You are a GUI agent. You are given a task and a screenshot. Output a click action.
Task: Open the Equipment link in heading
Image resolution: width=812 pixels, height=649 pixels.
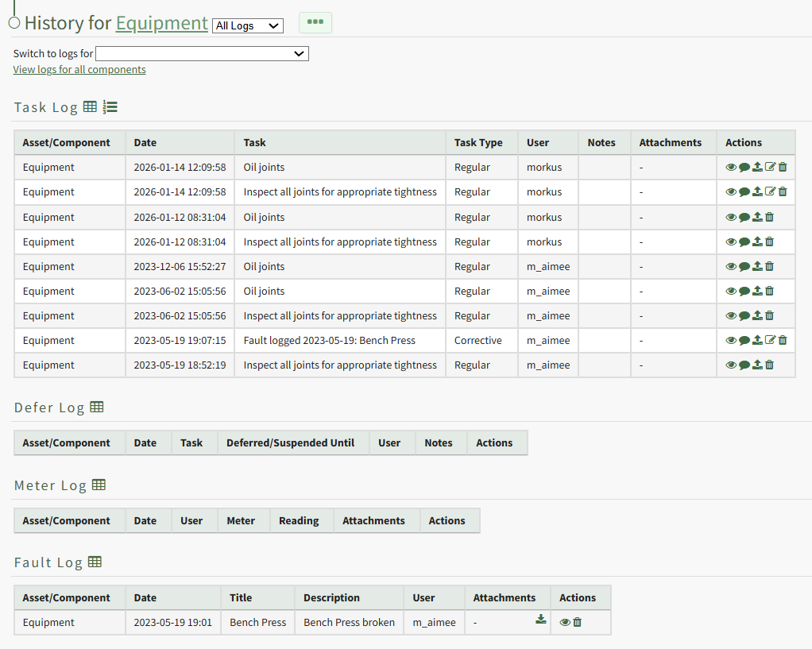[162, 23]
